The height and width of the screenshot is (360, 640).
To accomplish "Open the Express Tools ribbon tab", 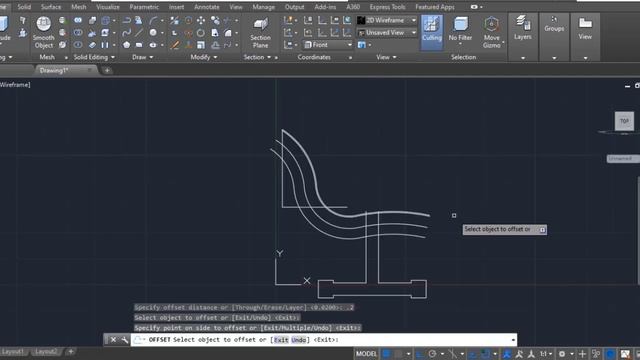I will point(387,7).
